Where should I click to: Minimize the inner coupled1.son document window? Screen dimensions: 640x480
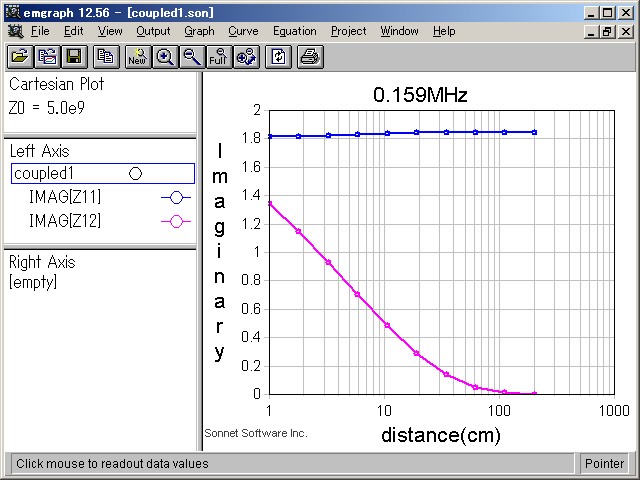click(x=591, y=31)
